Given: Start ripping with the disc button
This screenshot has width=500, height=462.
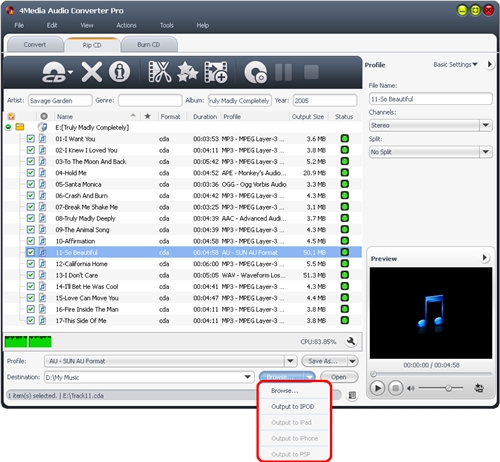Looking at the screenshot, I should [x=256, y=72].
